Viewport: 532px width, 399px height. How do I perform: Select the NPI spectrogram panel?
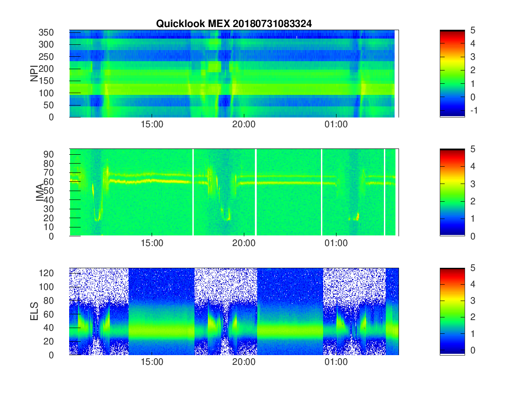[x=234, y=74]
